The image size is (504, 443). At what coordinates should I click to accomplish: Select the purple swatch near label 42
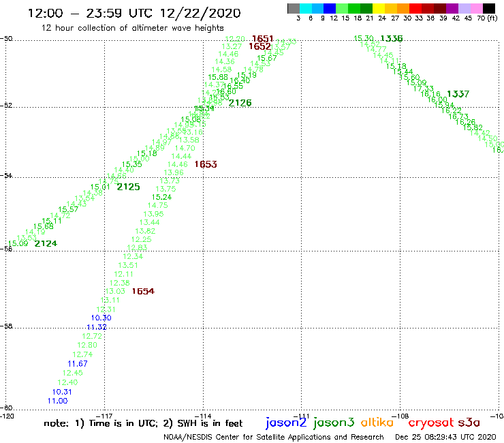click(452, 8)
